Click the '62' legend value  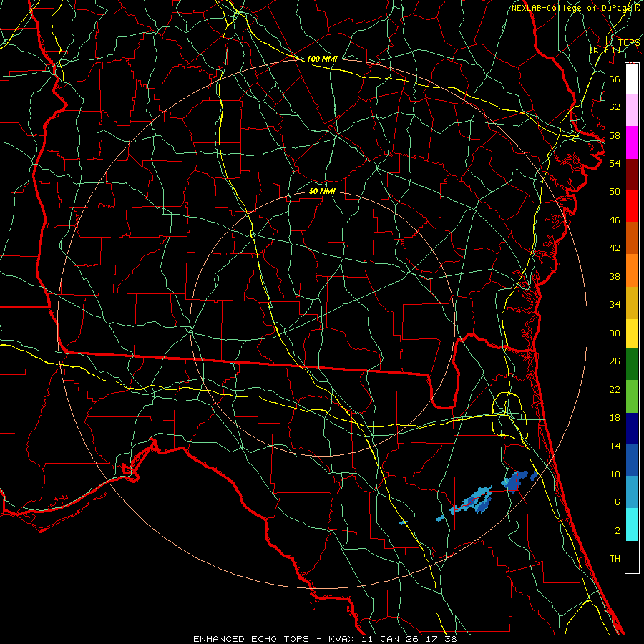(615, 107)
